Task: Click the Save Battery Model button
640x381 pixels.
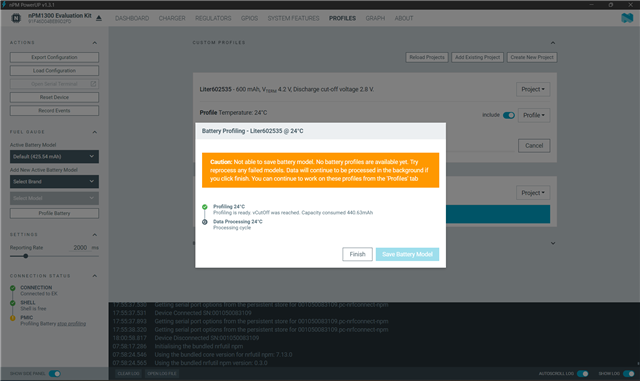Action: point(407,254)
